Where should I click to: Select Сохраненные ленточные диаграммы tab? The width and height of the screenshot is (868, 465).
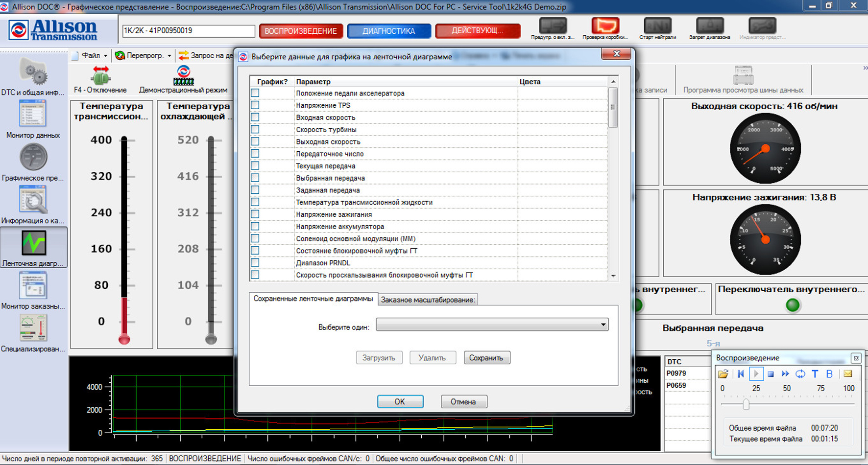tap(313, 299)
